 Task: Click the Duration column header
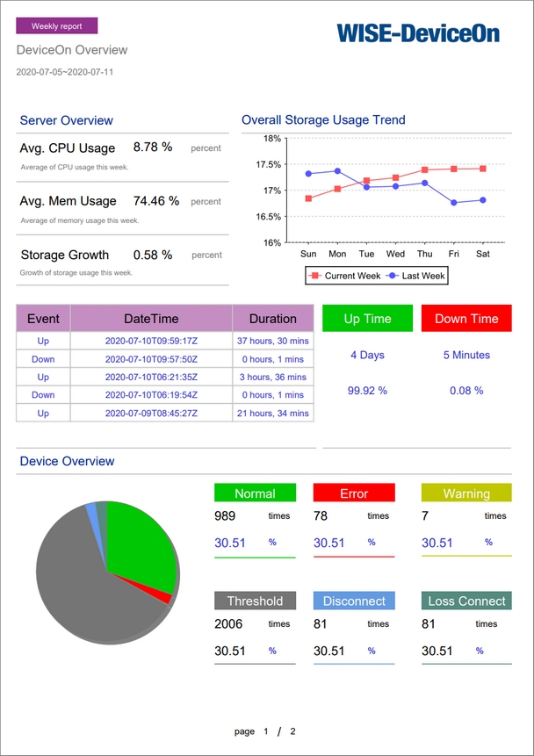click(272, 319)
